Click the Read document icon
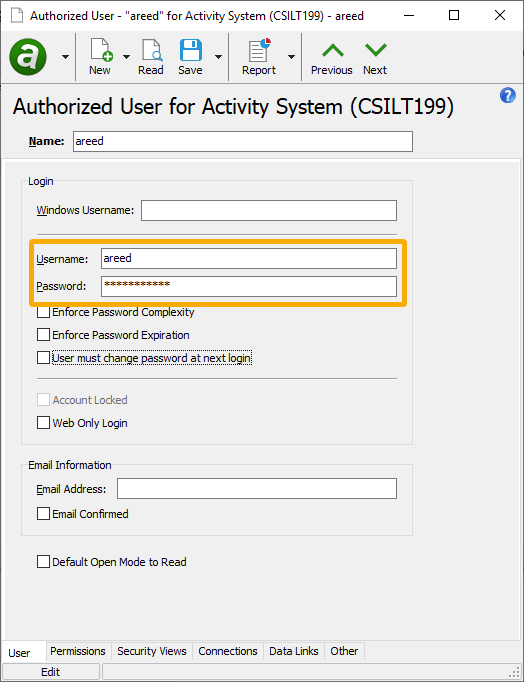The image size is (524, 682). 151,50
